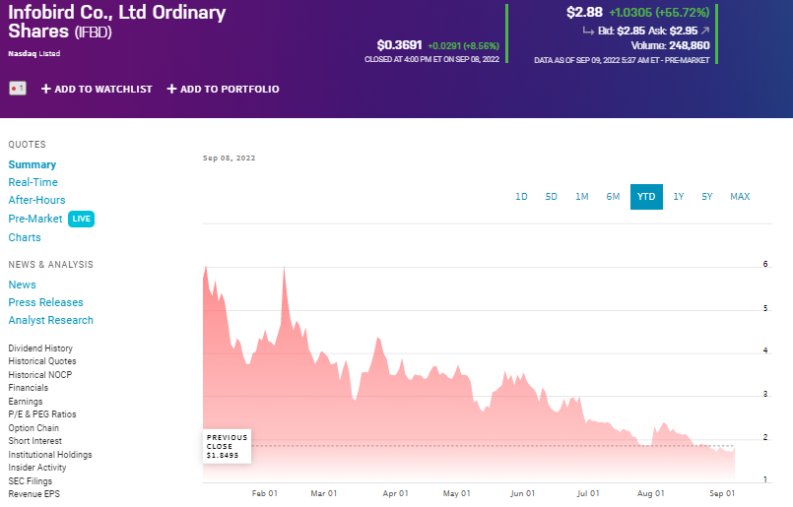Click the Volume 248,860 text

click(670, 46)
